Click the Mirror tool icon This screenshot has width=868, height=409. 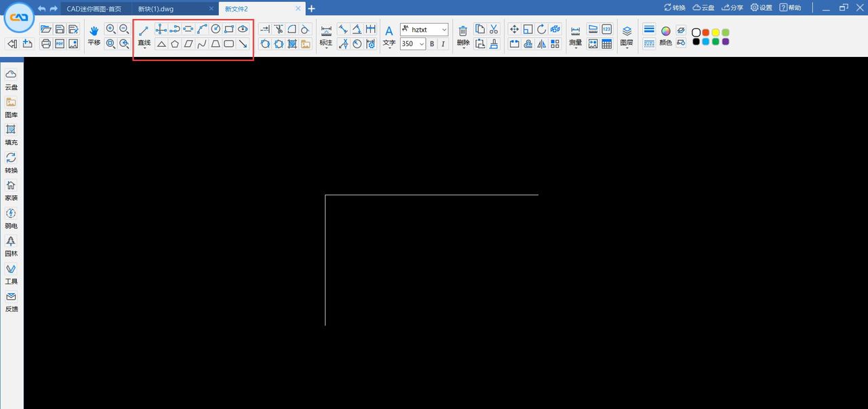(541, 44)
